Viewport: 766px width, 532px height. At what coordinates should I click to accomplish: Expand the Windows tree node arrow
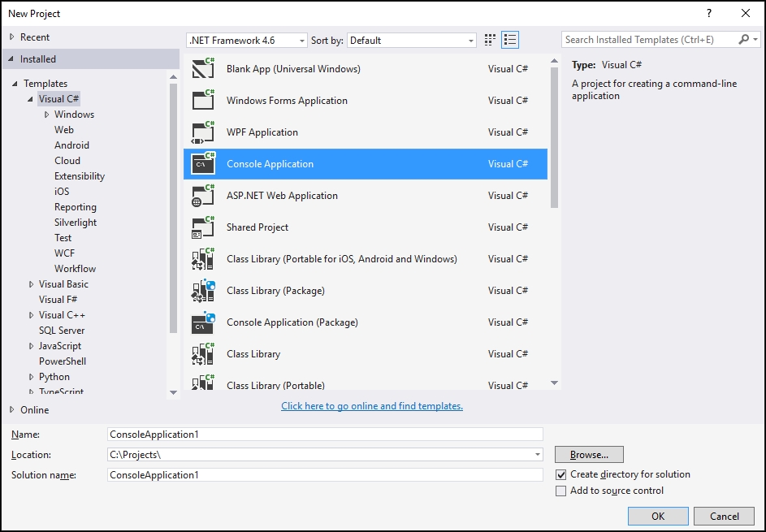point(47,115)
